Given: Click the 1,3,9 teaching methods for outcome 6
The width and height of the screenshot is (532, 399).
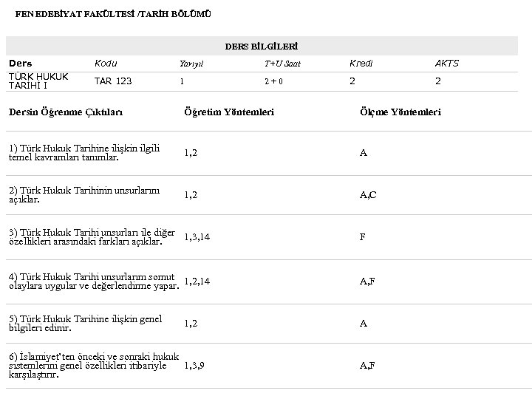Looking at the screenshot, I should [x=194, y=366].
